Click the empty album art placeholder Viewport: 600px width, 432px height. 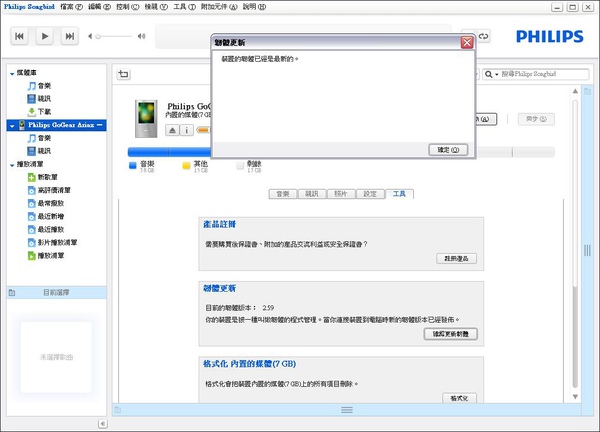pyautogui.click(x=56, y=357)
